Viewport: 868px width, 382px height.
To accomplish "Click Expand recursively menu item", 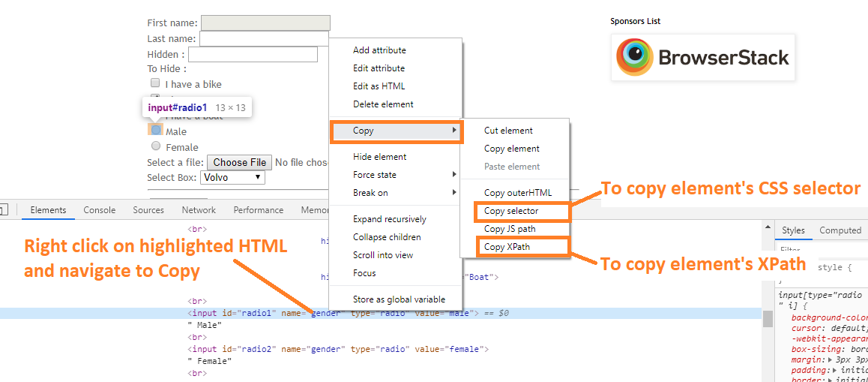I will (395, 219).
